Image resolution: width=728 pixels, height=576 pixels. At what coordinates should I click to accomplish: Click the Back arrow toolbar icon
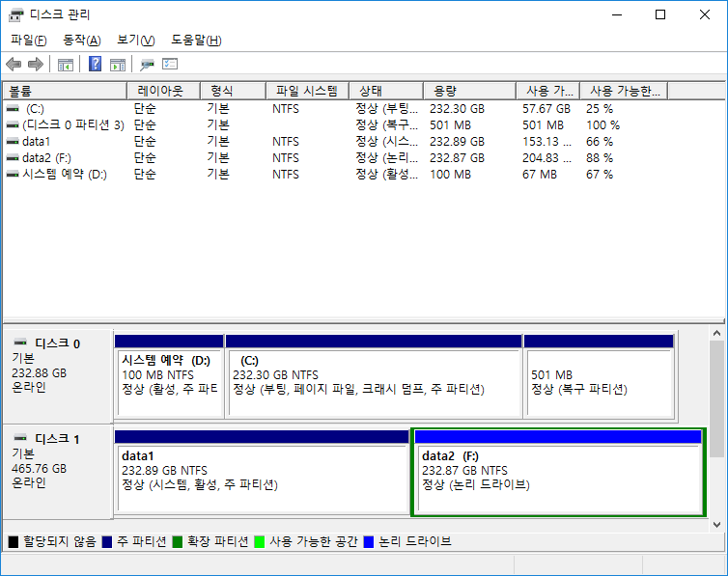[13, 65]
